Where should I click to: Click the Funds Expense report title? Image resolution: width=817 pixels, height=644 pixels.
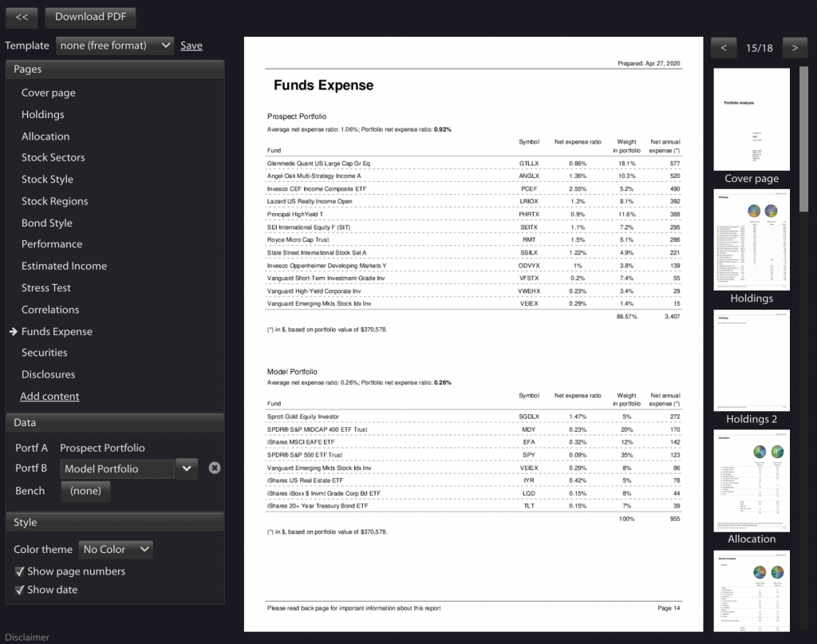pos(324,85)
